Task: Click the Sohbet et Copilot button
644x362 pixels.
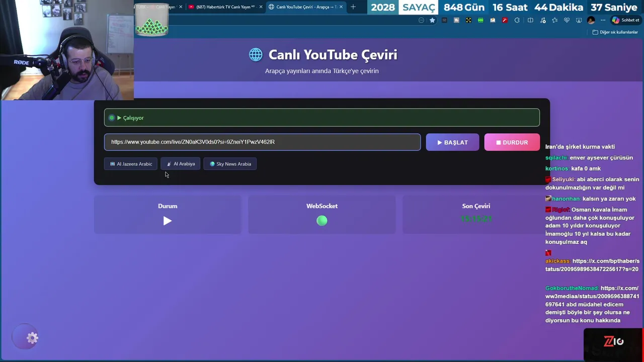Action: (625, 20)
